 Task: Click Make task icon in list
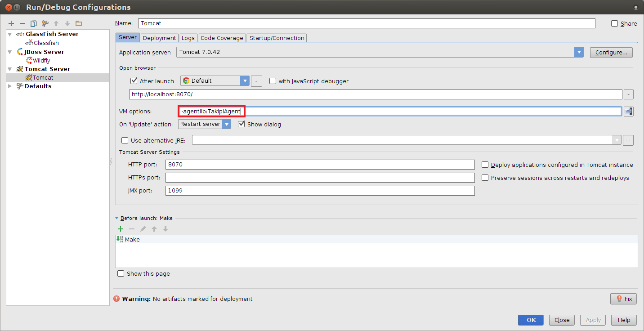(x=120, y=239)
